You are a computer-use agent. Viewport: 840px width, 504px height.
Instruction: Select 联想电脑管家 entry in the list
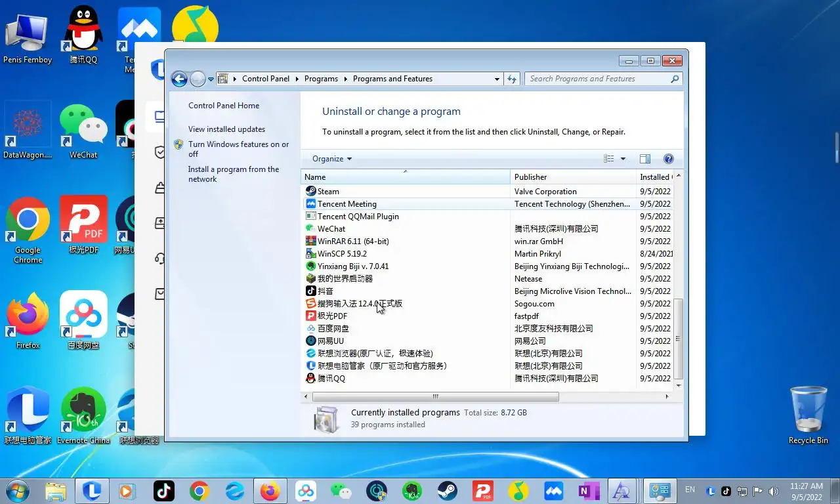[488, 366]
